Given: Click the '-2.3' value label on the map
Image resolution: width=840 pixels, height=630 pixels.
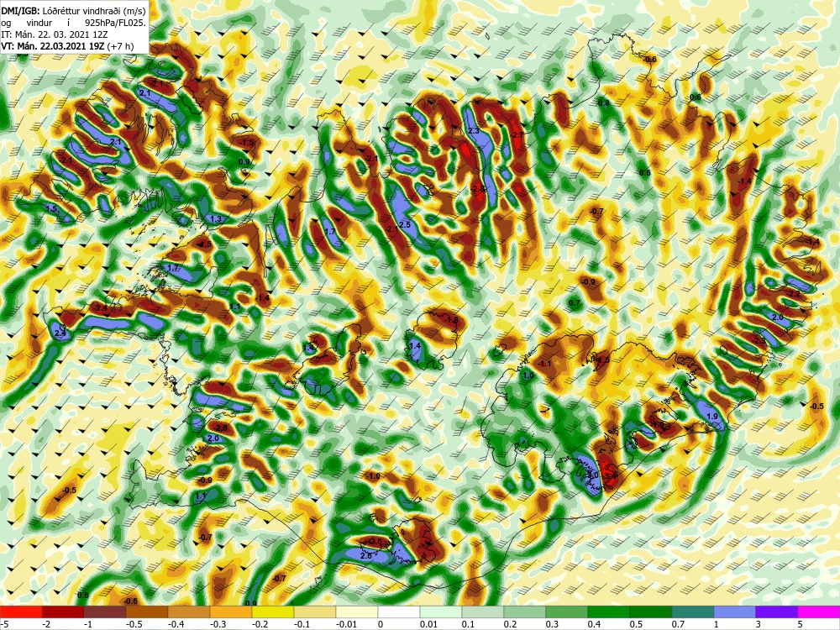Looking at the screenshot, I should 759,341.
